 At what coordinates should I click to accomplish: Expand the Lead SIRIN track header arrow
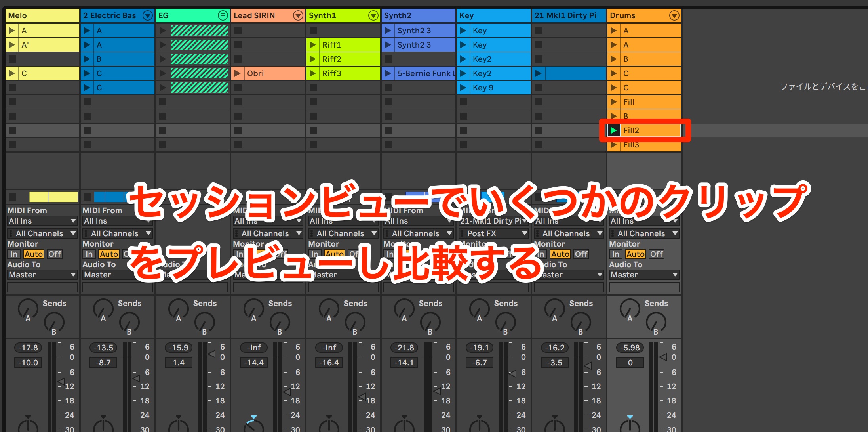pos(298,15)
